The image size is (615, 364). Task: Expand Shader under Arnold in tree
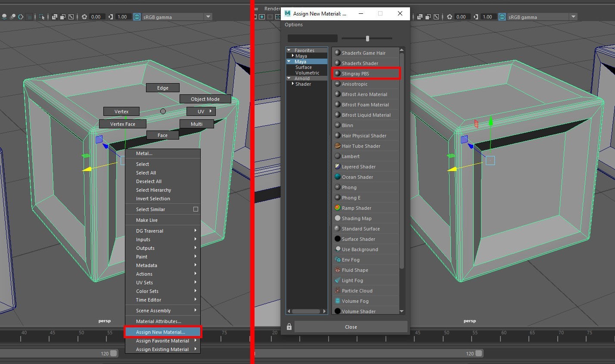293,84
